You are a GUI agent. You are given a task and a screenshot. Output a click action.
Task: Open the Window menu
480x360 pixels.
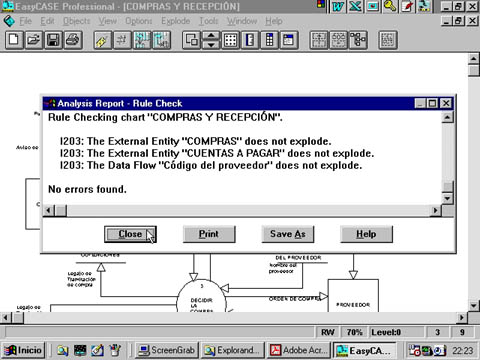(x=242, y=21)
